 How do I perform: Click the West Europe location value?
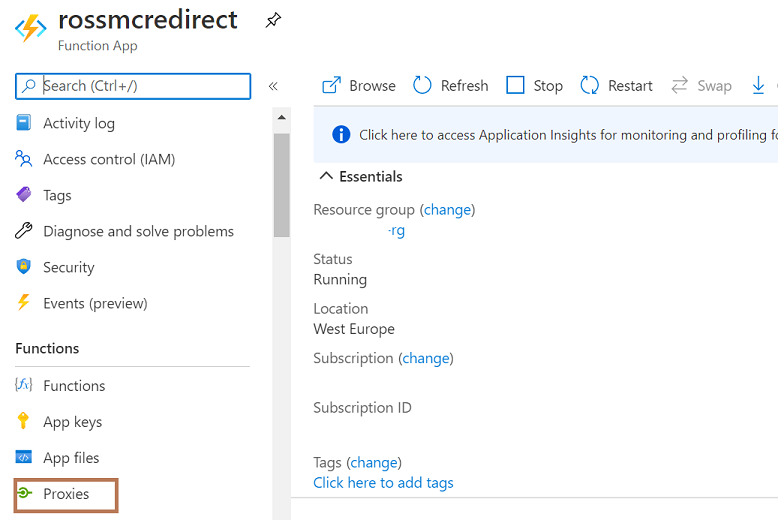coord(354,329)
